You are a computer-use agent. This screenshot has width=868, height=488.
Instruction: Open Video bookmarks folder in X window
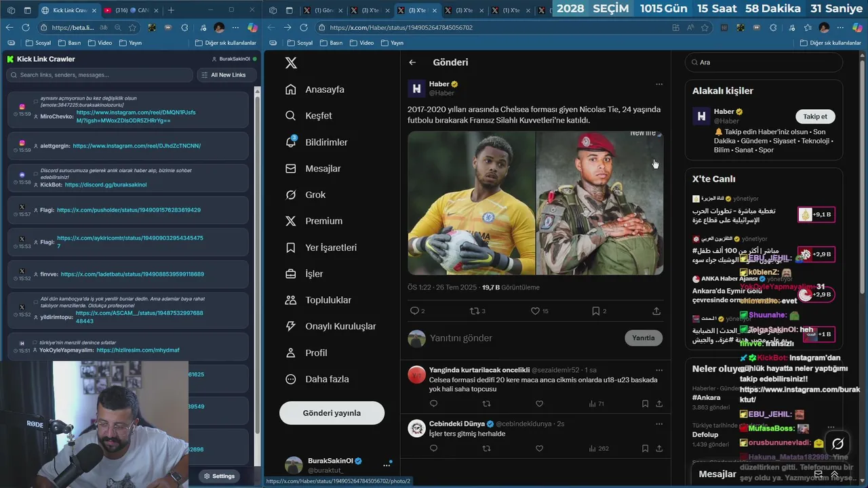coord(362,43)
